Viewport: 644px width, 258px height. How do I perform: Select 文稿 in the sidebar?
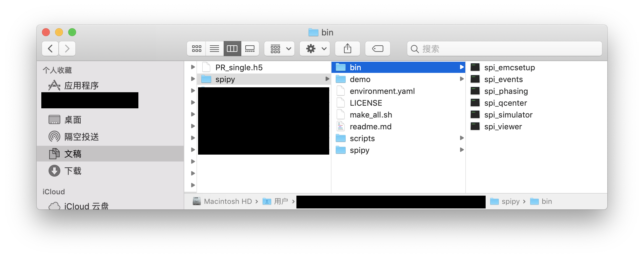click(110, 154)
